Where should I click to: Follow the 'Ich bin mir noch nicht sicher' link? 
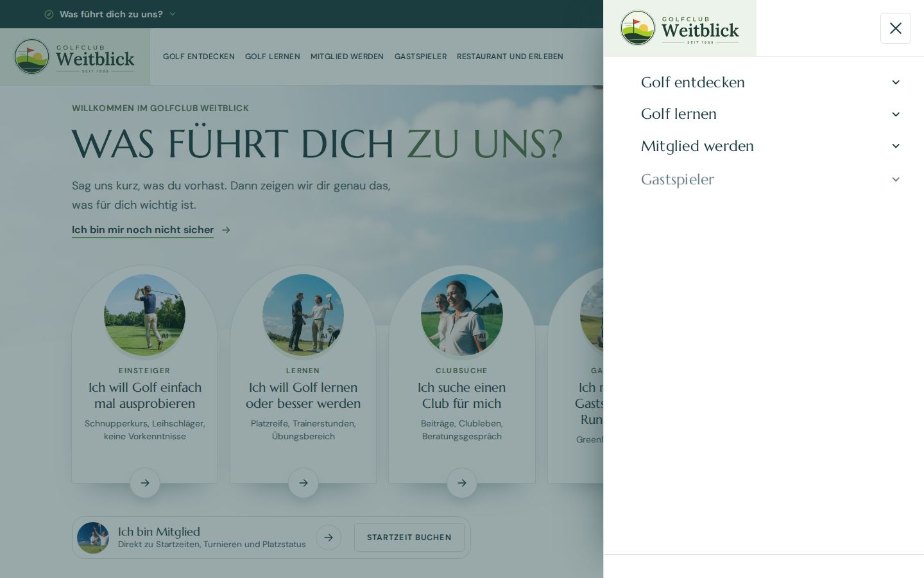[142, 230]
